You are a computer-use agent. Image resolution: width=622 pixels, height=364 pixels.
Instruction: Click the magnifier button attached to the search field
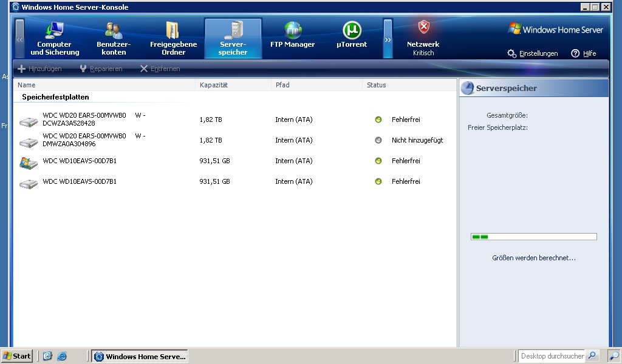point(592,356)
